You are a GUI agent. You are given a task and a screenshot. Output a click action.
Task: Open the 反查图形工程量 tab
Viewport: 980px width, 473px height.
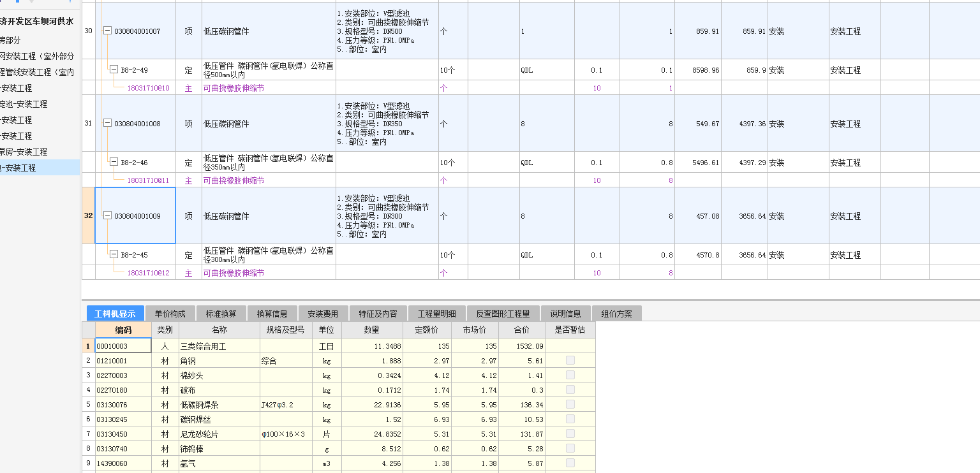pyautogui.click(x=503, y=314)
